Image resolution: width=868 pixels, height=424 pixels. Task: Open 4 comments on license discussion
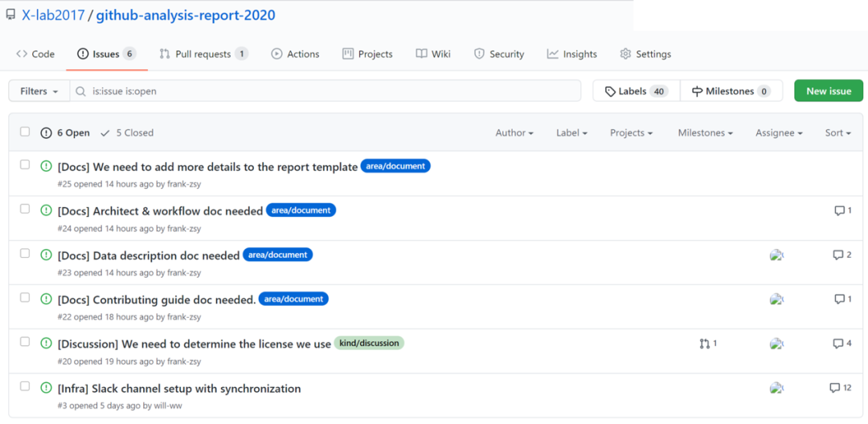point(842,343)
